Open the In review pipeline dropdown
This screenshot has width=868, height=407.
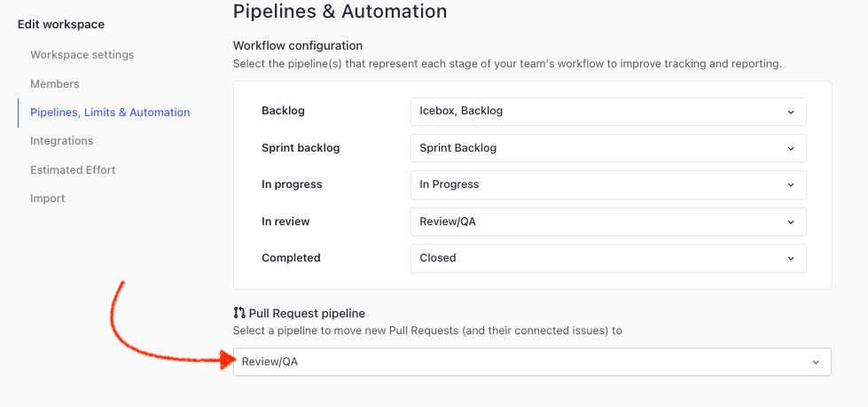click(607, 222)
